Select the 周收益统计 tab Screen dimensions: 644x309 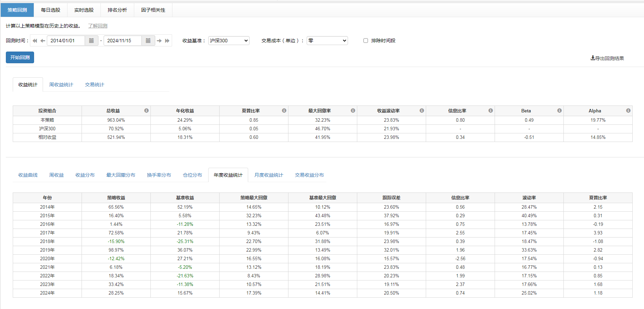click(x=61, y=85)
